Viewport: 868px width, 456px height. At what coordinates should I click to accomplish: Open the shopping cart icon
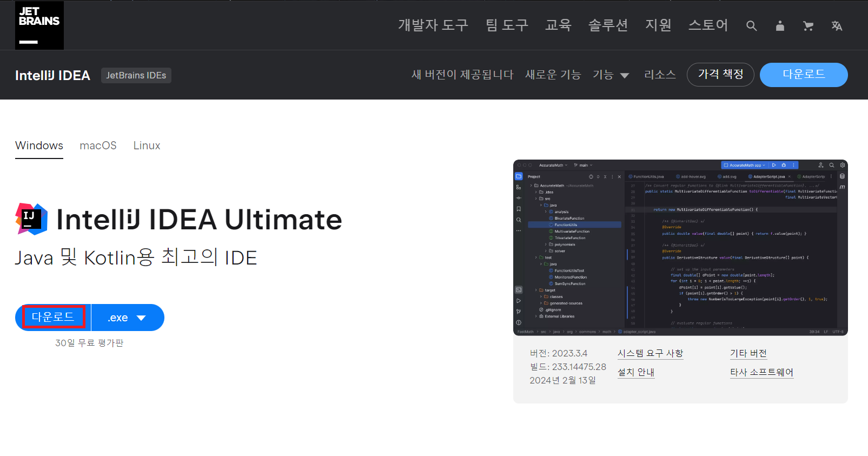click(809, 26)
